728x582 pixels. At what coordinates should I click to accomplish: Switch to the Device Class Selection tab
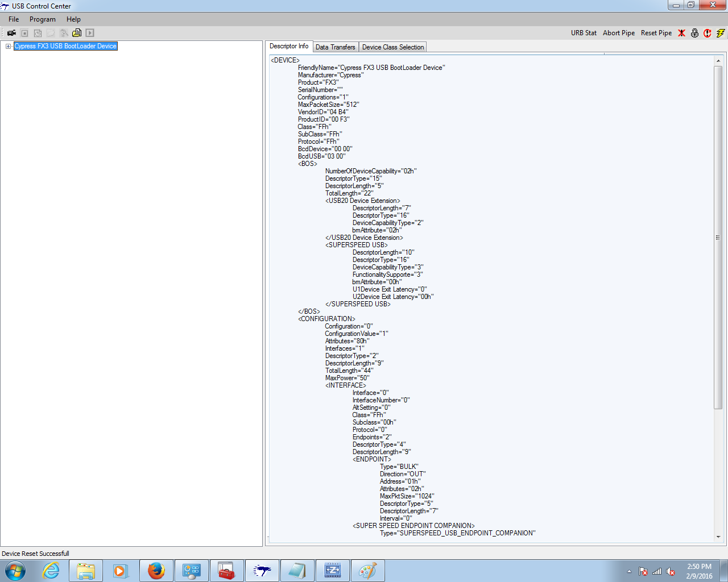pos(393,47)
